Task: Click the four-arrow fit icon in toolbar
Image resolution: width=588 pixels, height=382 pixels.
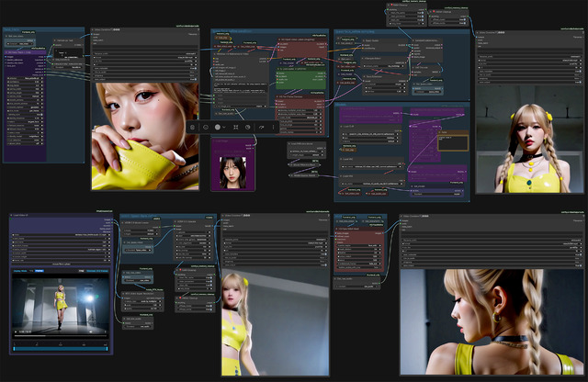Action: [236, 128]
